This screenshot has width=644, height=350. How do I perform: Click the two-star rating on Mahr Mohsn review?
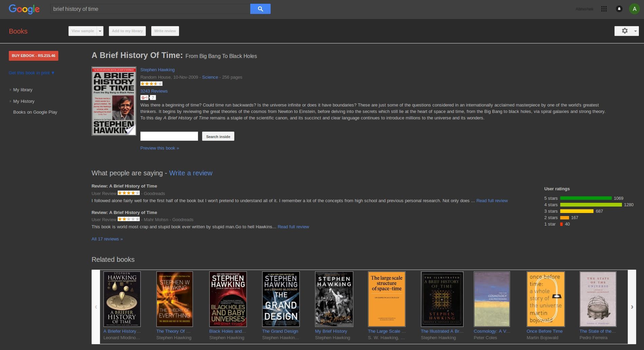[129, 219]
